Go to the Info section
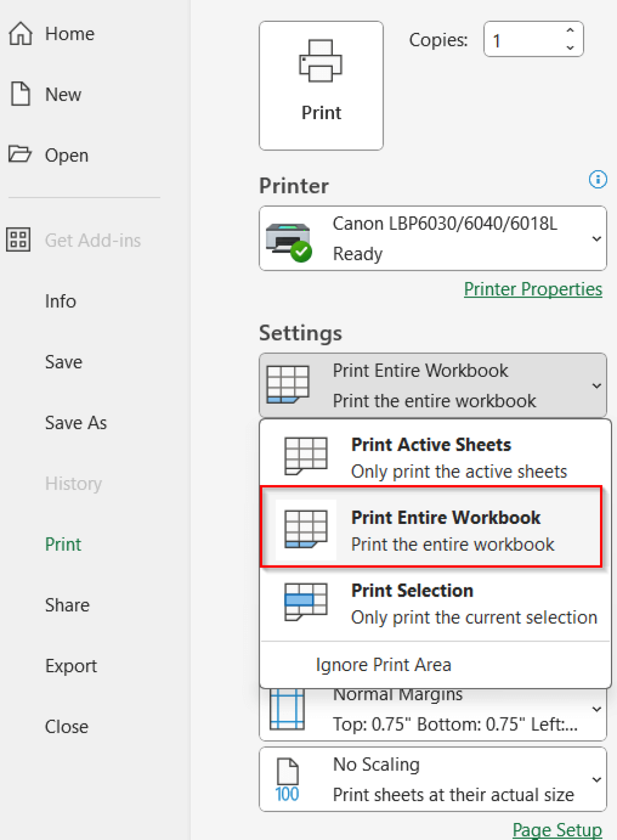This screenshot has width=617, height=840. coord(60,301)
